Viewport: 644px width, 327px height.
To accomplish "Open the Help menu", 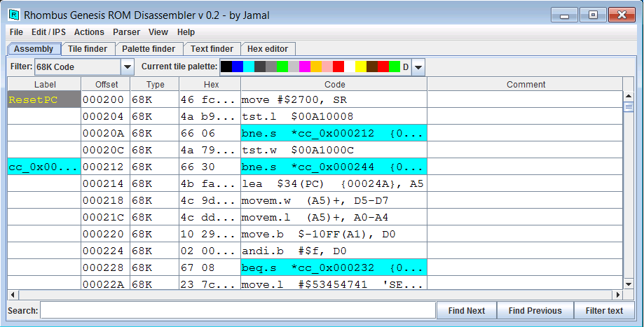I will point(186,32).
